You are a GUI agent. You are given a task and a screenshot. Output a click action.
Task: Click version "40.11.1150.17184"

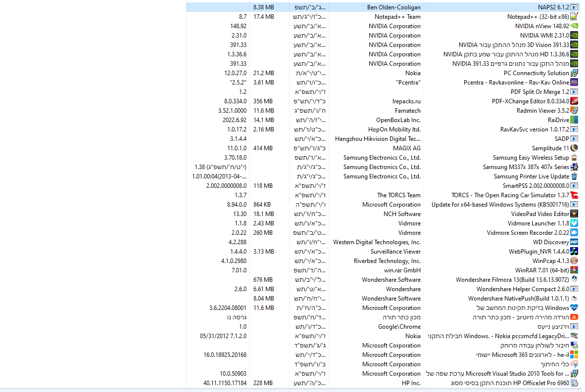tap(225, 383)
